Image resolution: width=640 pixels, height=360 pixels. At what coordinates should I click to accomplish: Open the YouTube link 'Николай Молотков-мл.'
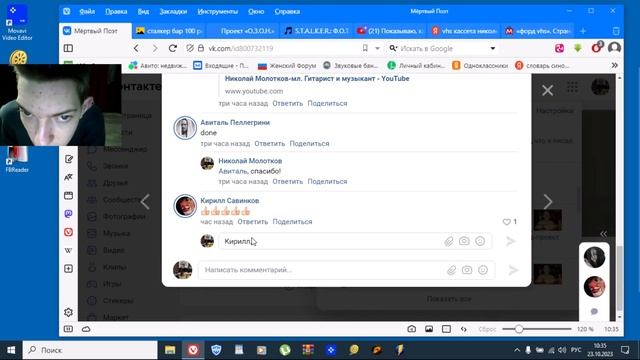point(317,78)
